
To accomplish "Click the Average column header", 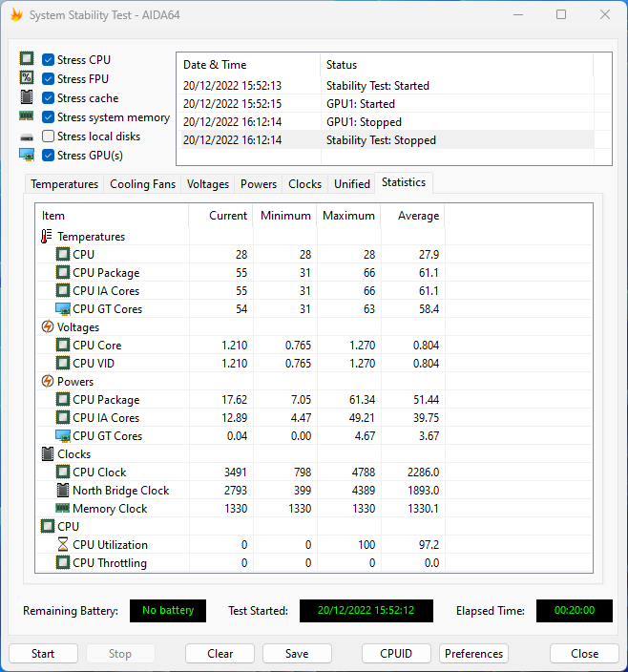I will [x=412, y=215].
